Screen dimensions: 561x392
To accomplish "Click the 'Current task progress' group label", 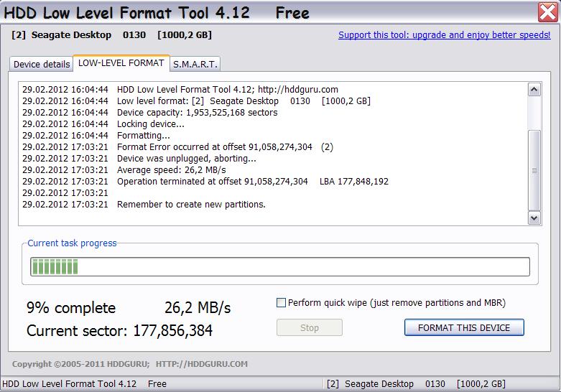I will tap(72, 243).
